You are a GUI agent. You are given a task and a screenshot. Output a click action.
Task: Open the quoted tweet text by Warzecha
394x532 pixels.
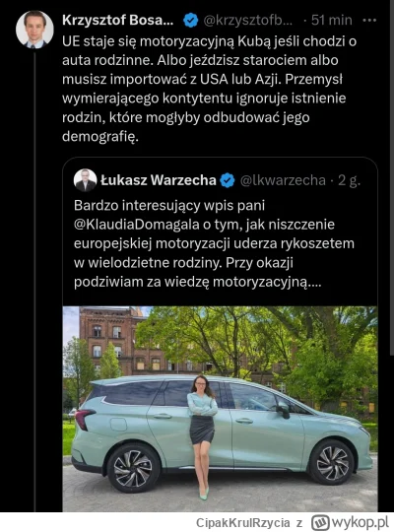pos(214,243)
